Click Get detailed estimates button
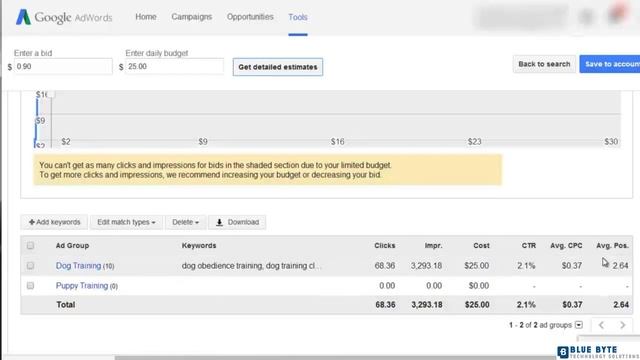Viewport: 640px width, 360px height. pos(278,67)
